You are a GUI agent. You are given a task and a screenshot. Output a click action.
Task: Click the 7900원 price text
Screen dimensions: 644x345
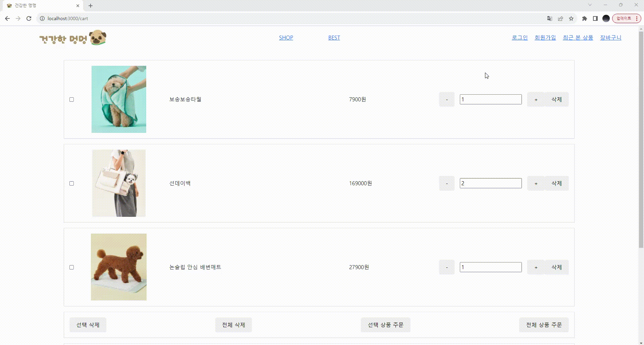[358, 99]
